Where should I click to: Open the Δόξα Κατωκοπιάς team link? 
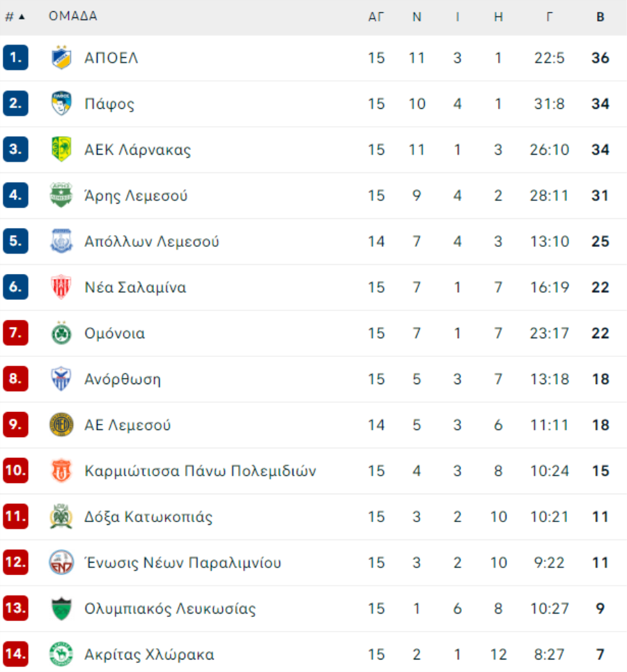pos(148,517)
